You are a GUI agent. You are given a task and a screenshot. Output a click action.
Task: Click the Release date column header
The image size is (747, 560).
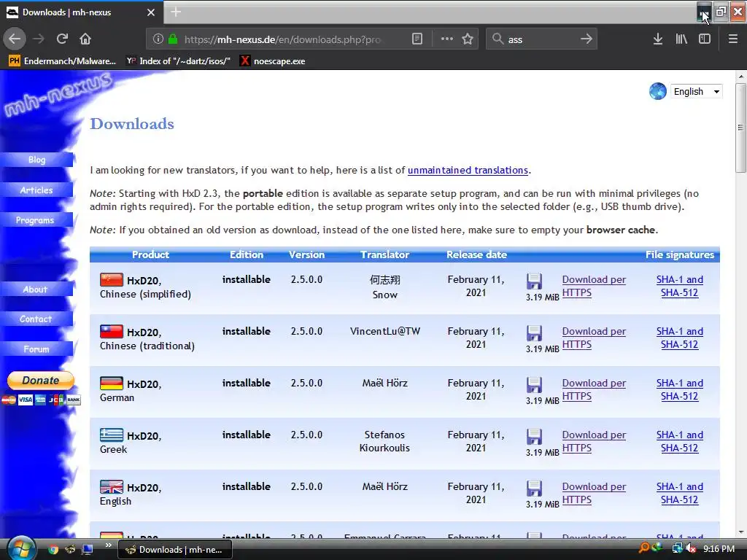[x=476, y=254]
